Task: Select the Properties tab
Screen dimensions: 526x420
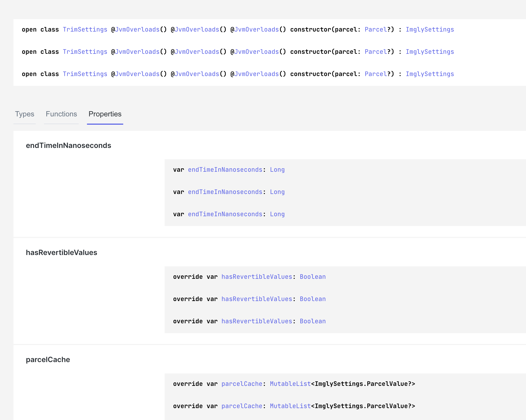Action: [105, 114]
